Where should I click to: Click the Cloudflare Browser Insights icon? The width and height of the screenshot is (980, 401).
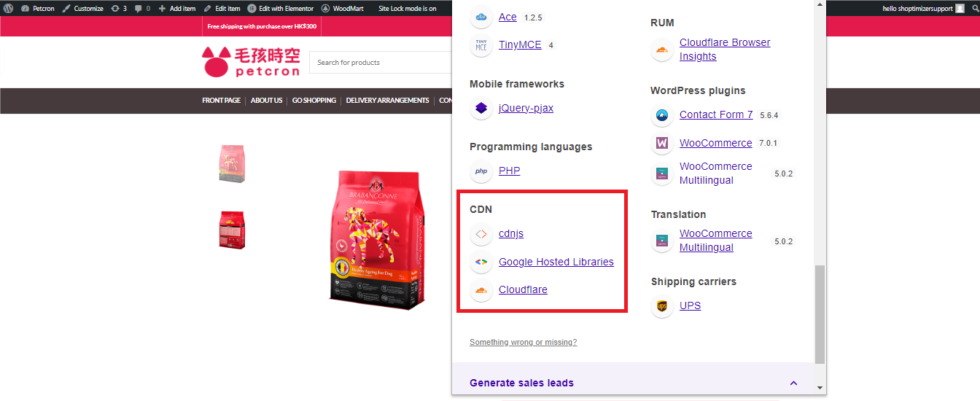click(x=661, y=50)
